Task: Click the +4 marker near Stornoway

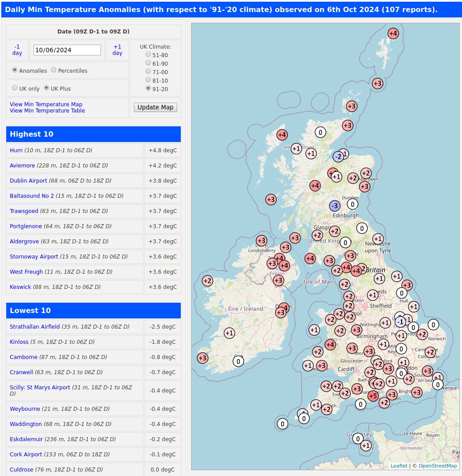Action: pos(282,135)
